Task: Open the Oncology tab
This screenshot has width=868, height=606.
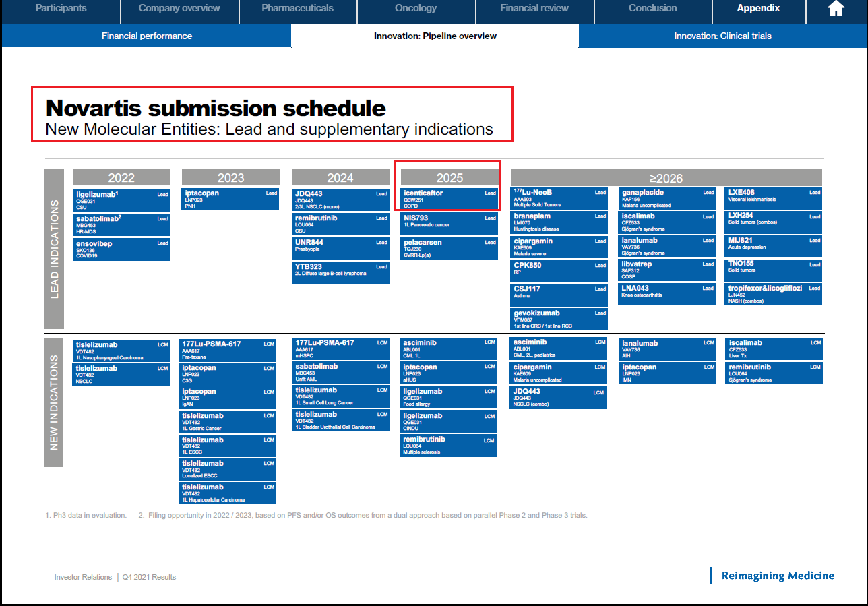Action: coord(416,9)
